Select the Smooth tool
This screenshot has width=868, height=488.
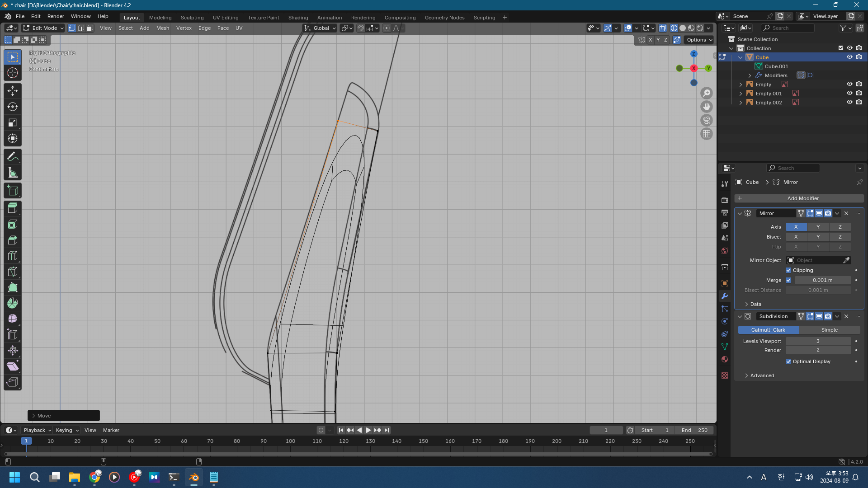point(13,319)
